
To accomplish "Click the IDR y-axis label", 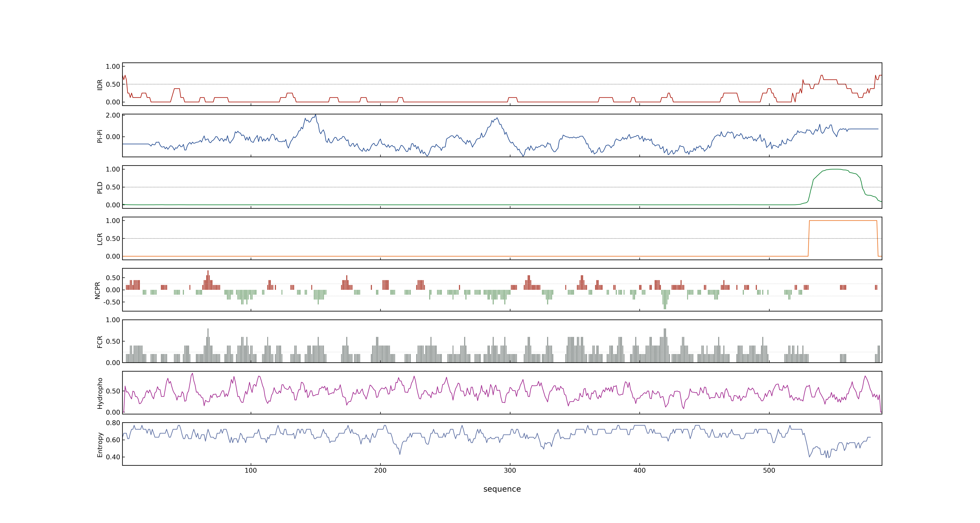I will click(x=100, y=85).
